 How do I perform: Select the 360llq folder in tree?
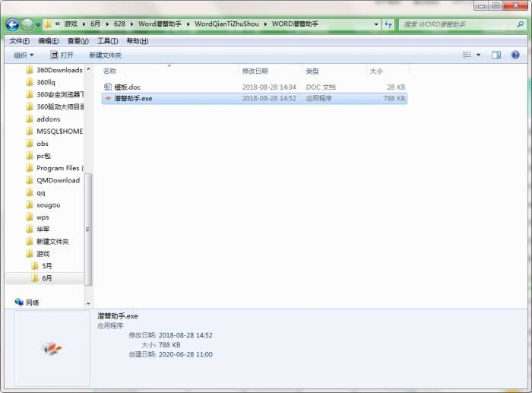(40, 82)
